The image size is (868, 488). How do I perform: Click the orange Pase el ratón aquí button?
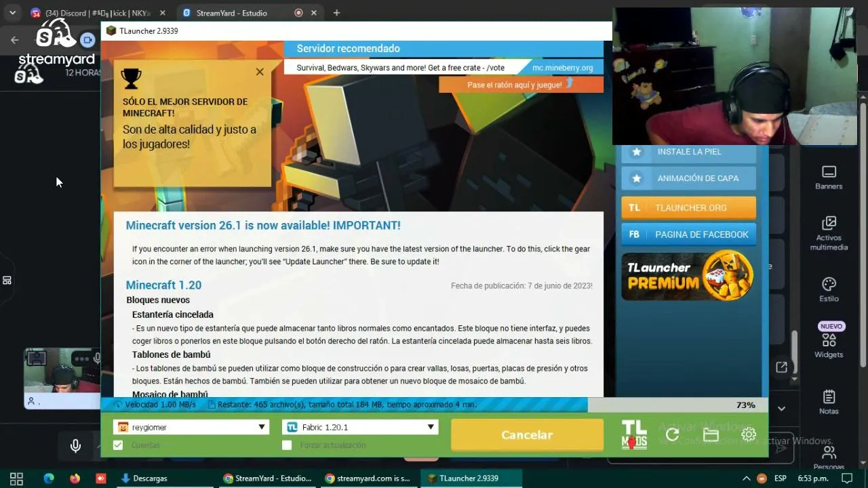pyautogui.click(x=521, y=84)
